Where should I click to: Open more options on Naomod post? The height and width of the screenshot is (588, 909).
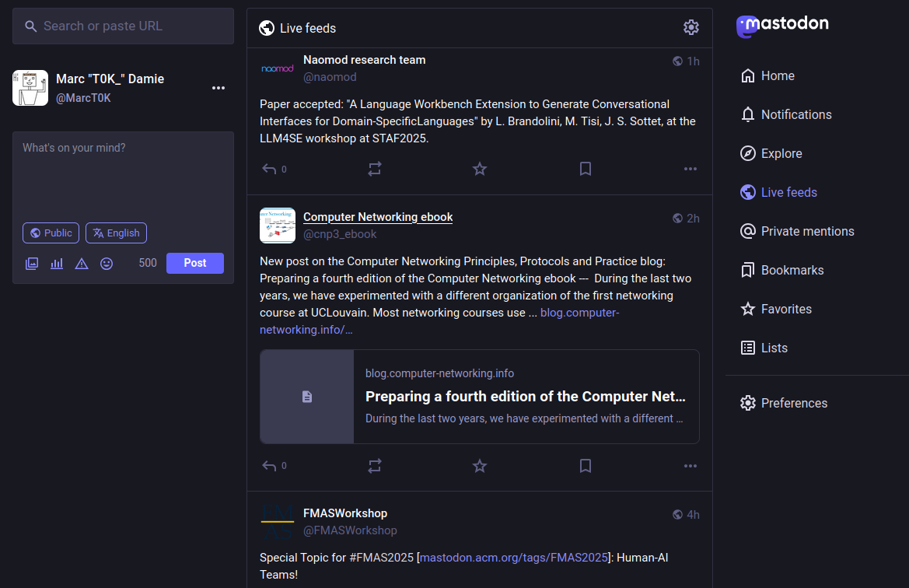pyautogui.click(x=690, y=169)
